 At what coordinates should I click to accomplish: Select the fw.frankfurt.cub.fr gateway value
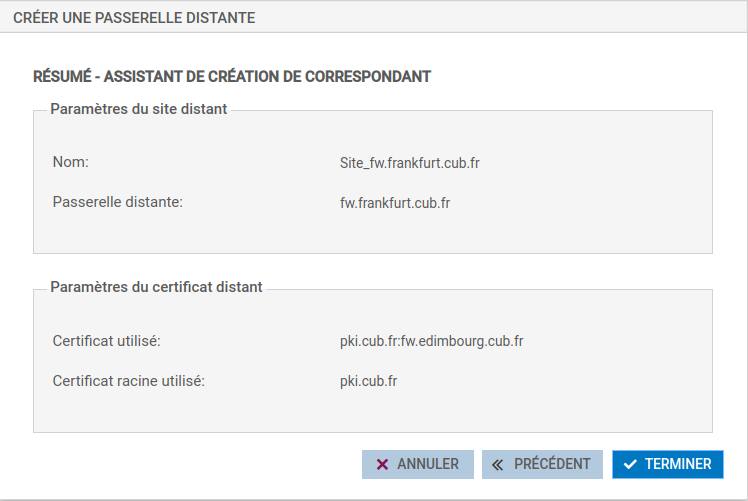pos(395,203)
